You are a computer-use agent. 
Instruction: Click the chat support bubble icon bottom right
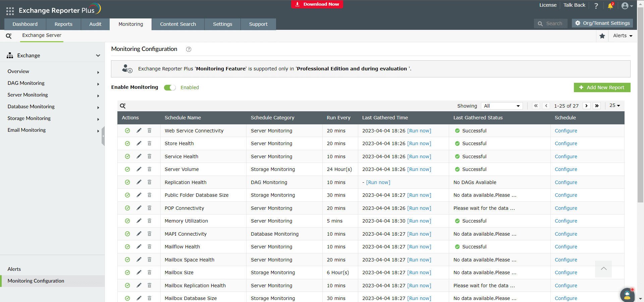pos(627,295)
